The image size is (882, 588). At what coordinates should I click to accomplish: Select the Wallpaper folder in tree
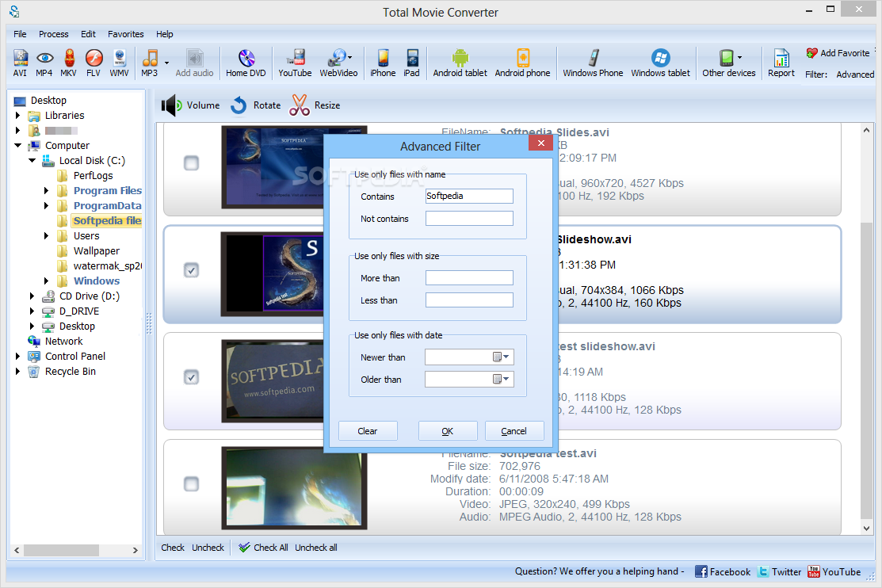pyautogui.click(x=96, y=251)
